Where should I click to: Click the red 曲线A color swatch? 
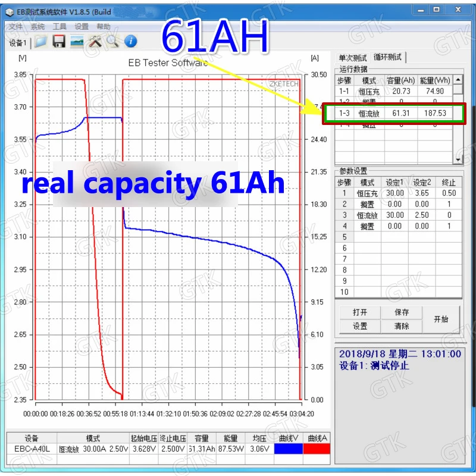tap(317, 449)
